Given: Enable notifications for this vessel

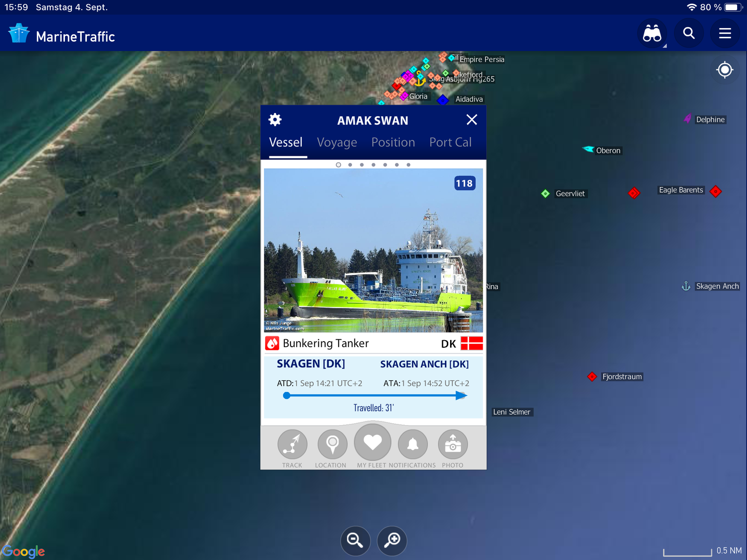Looking at the screenshot, I should point(413,444).
